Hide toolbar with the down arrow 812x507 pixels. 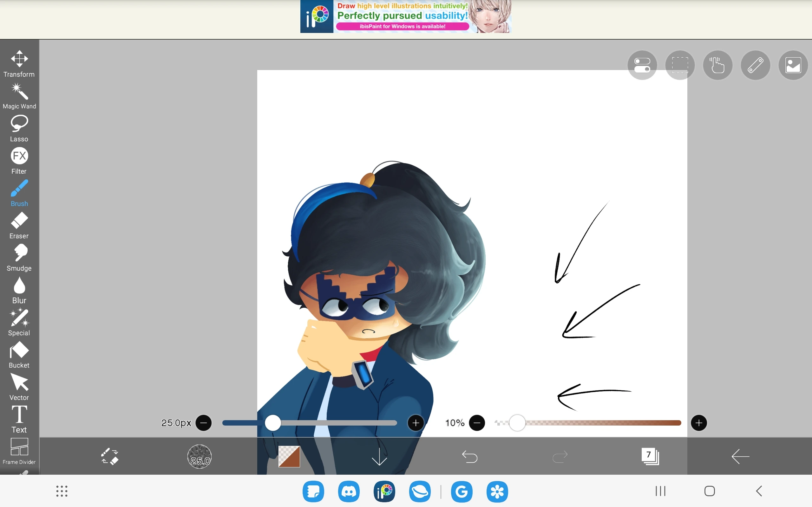tap(379, 456)
